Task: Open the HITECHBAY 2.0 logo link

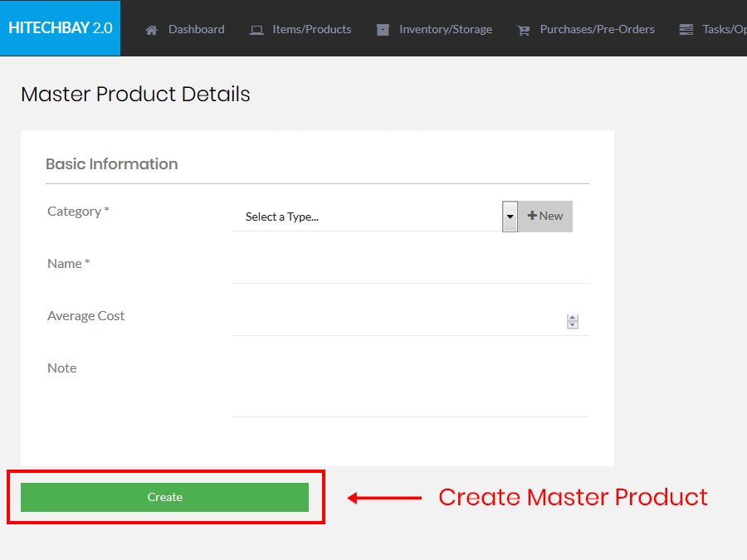Action: pos(60,28)
